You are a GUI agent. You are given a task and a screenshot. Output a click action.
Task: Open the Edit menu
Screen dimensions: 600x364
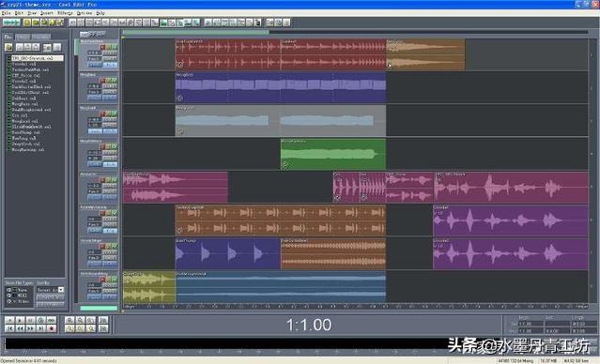click(x=19, y=13)
